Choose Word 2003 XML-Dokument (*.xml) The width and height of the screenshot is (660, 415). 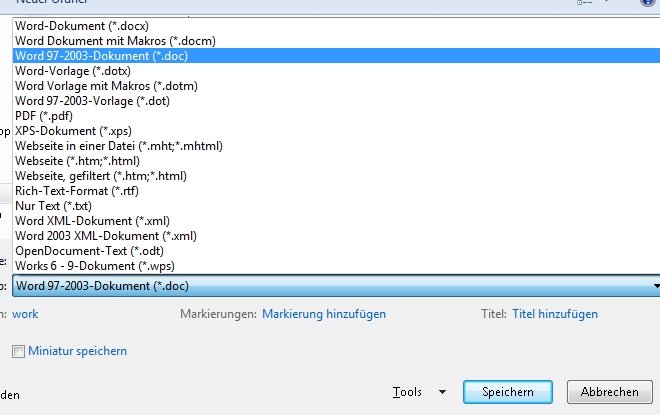tap(336, 236)
